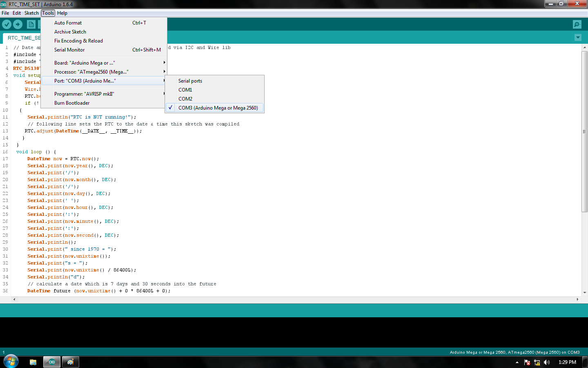The width and height of the screenshot is (588, 368).
Task: Click the 'void loop () {' line
Action: click(x=36, y=152)
